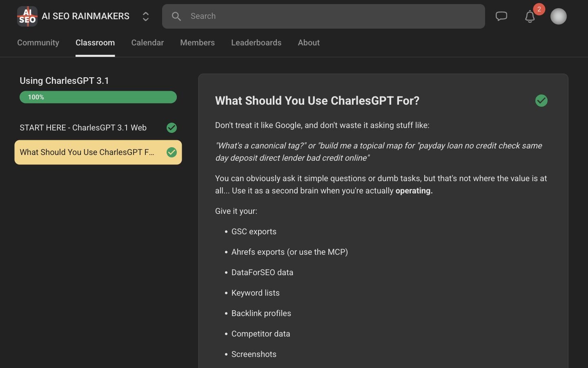Select the Classroom tab
This screenshot has height=368, width=588.
[x=95, y=43]
